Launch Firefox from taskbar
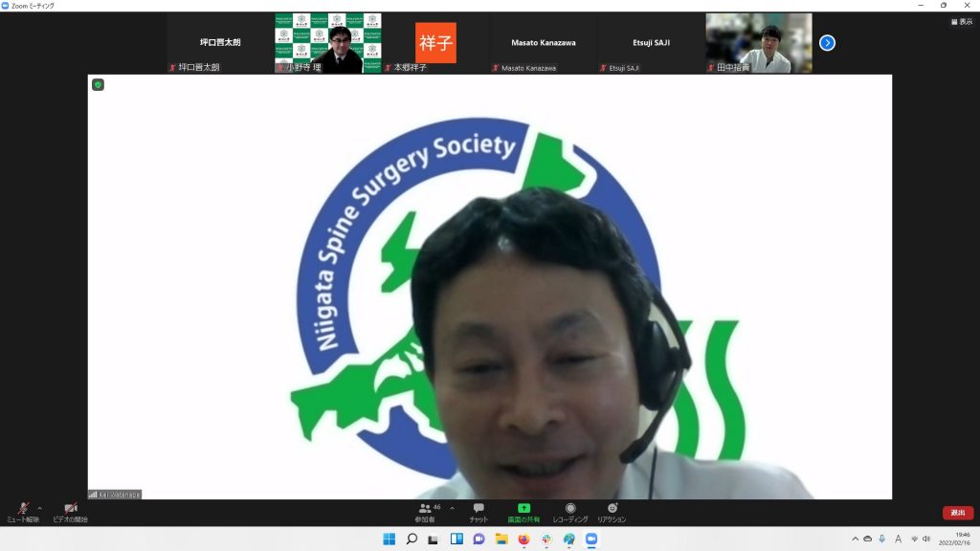 pyautogui.click(x=523, y=539)
